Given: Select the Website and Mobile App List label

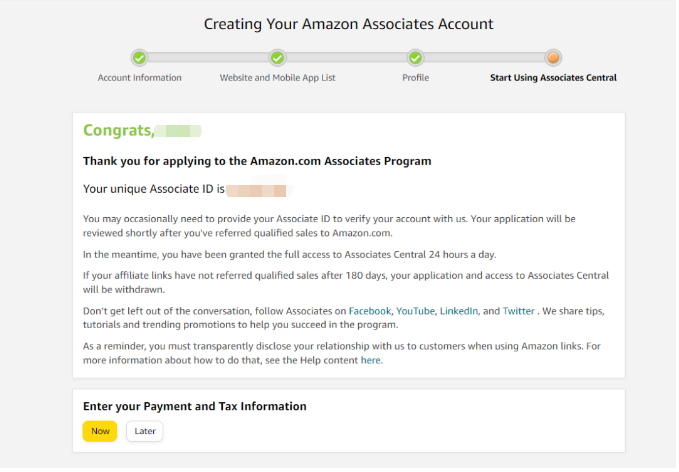Looking at the screenshot, I should pos(278,78).
